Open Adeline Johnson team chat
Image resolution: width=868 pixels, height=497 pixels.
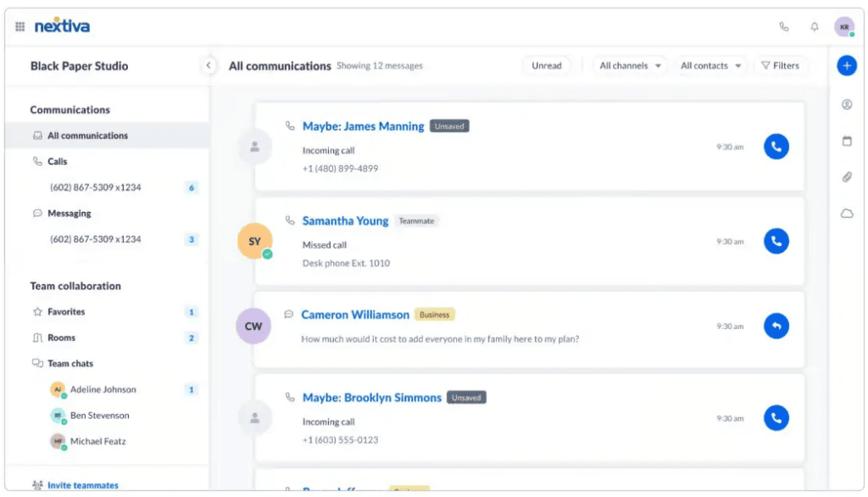click(104, 389)
